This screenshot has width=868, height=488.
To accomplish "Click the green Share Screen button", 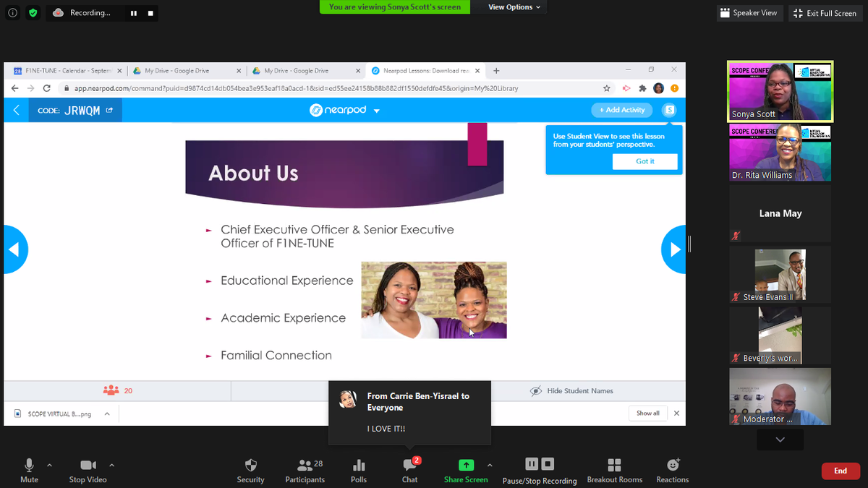I will 466,471.
